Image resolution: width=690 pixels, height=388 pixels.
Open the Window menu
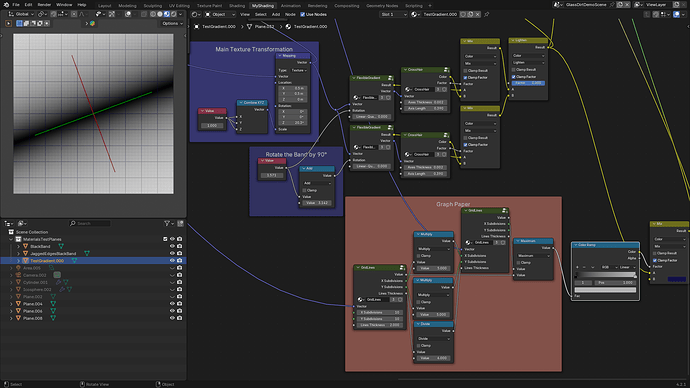point(64,4)
